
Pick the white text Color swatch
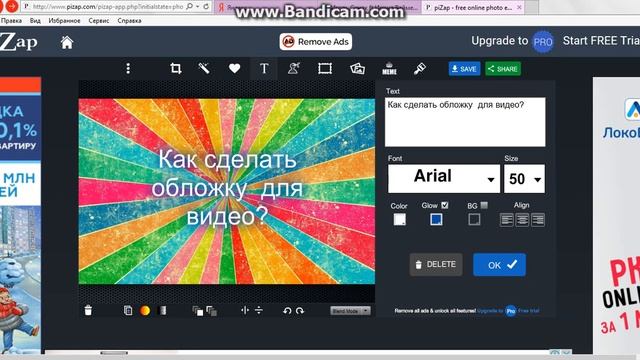coord(400,220)
